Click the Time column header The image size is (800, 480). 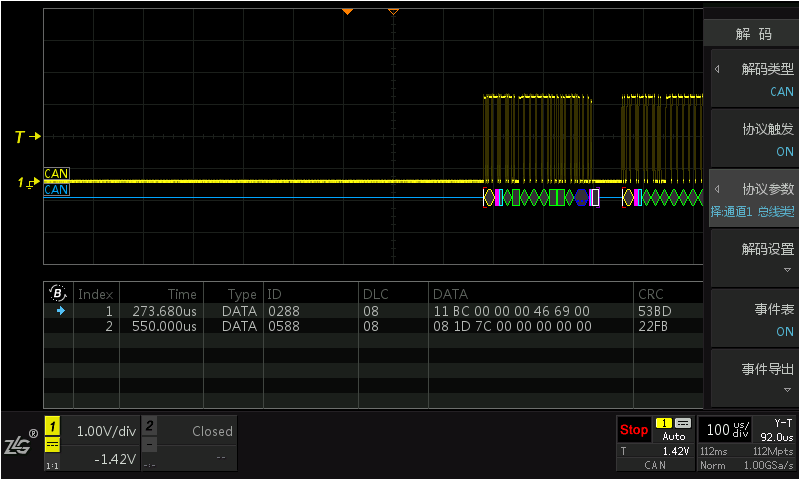[x=182, y=294]
